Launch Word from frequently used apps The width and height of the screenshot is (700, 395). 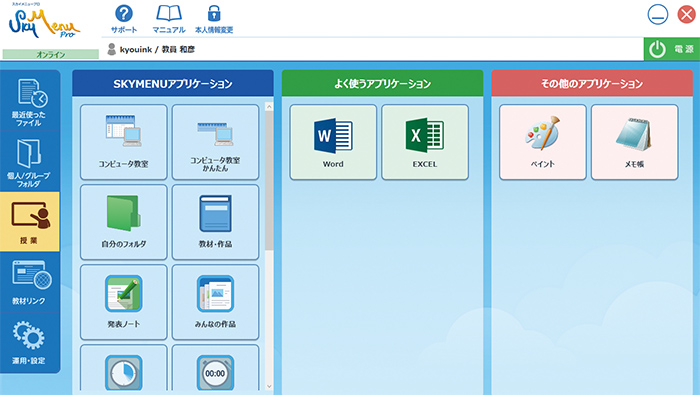tap(333, 142)
